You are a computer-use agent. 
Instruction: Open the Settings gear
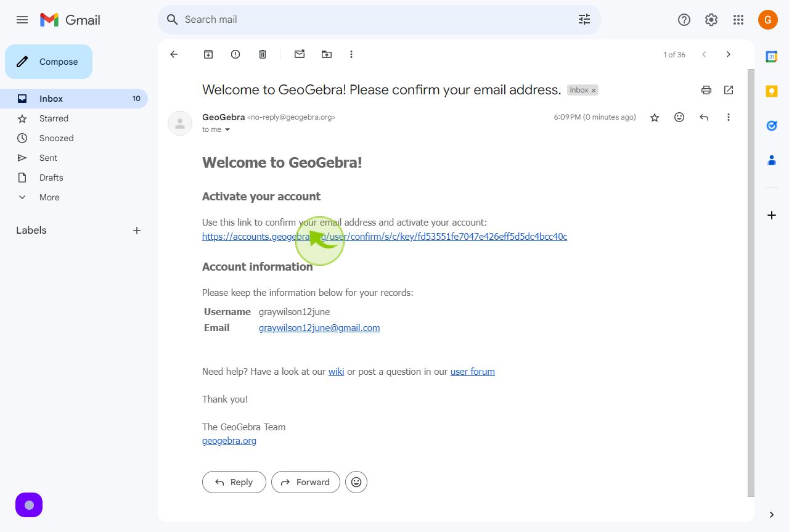pyautogui.click(x=711, y=20)
